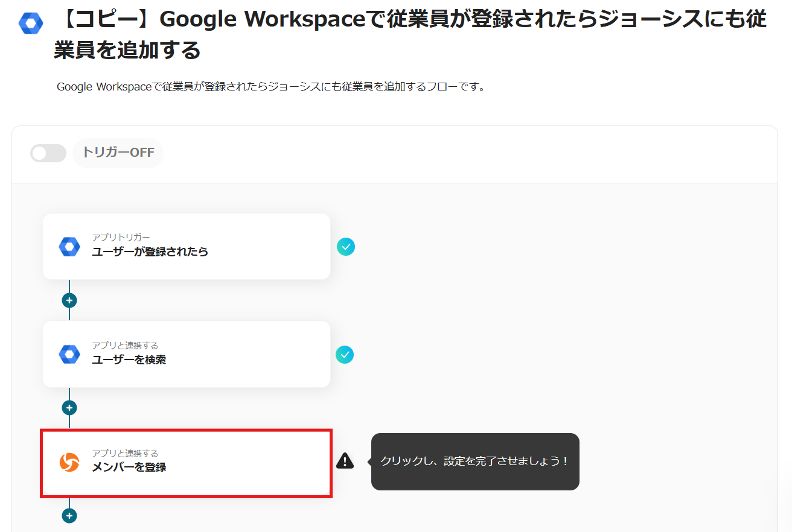Click the flow title starting with 【コピー】

tap(410, 35)
